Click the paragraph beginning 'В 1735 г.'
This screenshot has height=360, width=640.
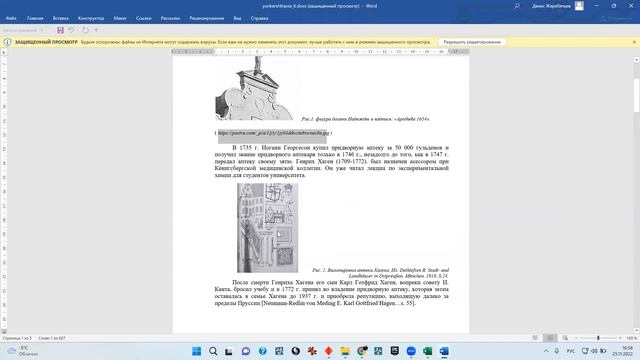[331, 161]
